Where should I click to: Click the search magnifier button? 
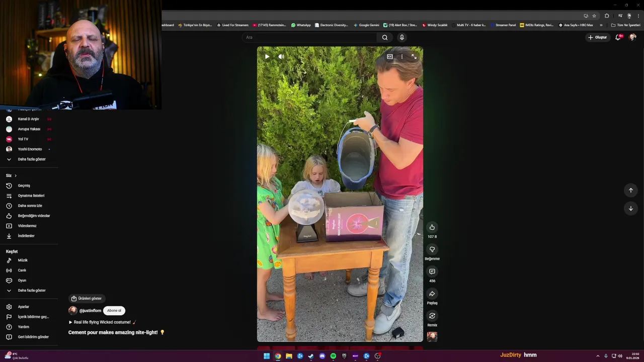[x=385, y=37]
